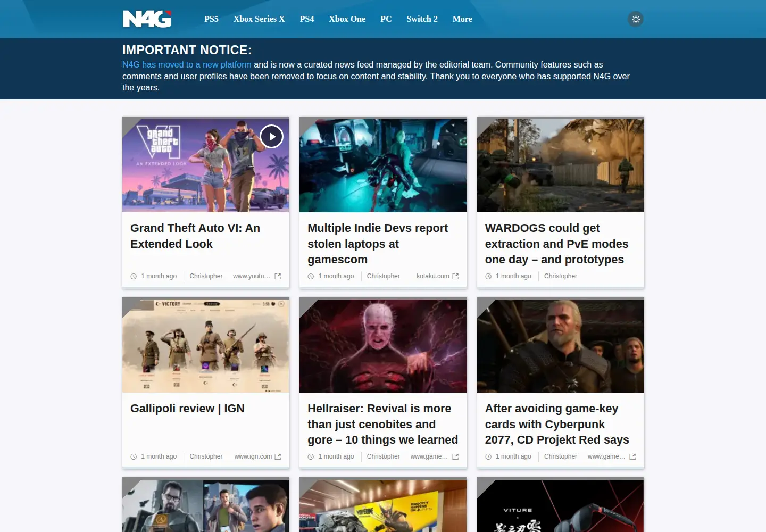This screenshot has height=532, width=766.
Task: Follow 'N4G has moved to a new platform' link
Action: click(x=187, y=64)
